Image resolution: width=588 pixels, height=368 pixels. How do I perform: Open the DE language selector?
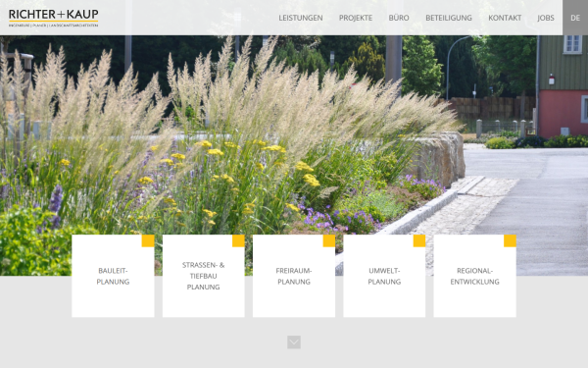point(575,18)
